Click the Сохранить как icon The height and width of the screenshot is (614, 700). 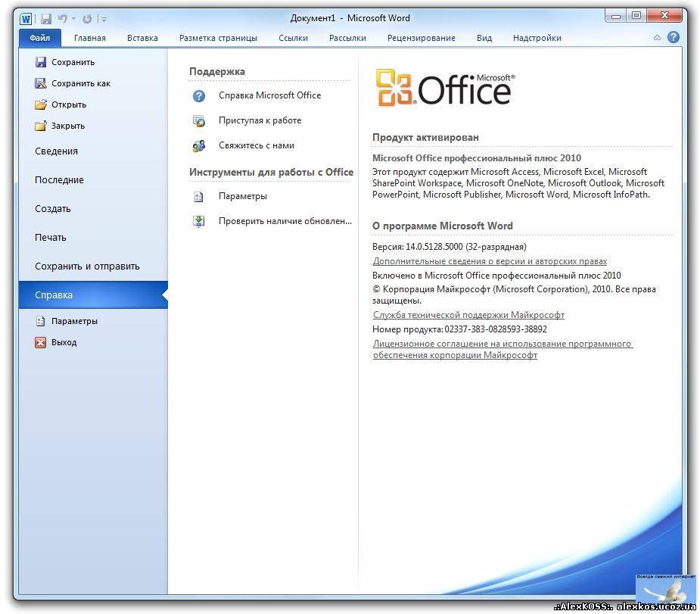click(x=41, y=83)
